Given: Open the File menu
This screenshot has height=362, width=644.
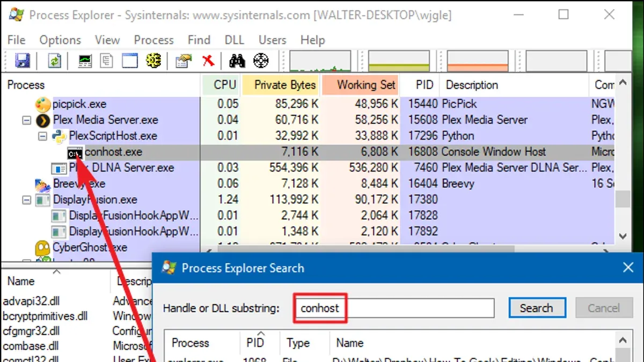Looking at the screenshot, I should (17, 40).
